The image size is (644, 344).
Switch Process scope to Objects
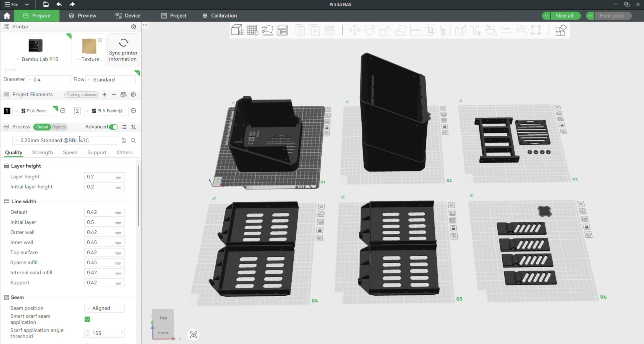coord(59,127)
